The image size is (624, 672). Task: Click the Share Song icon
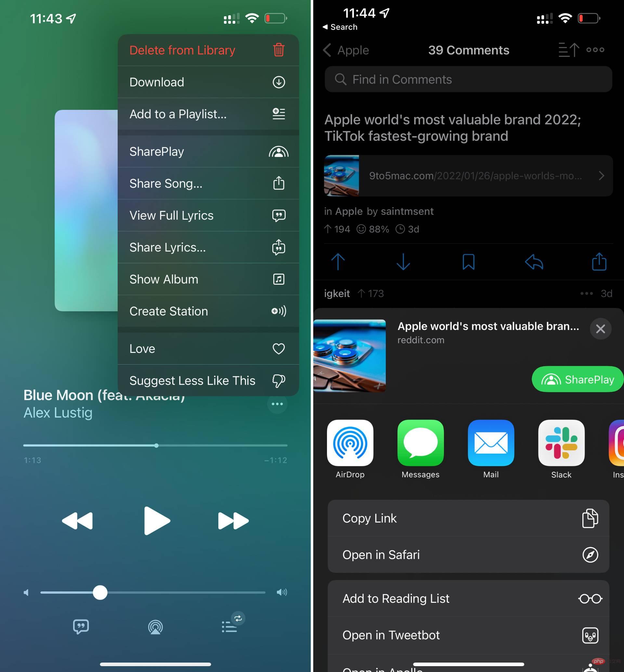click(x=279, y=184)
